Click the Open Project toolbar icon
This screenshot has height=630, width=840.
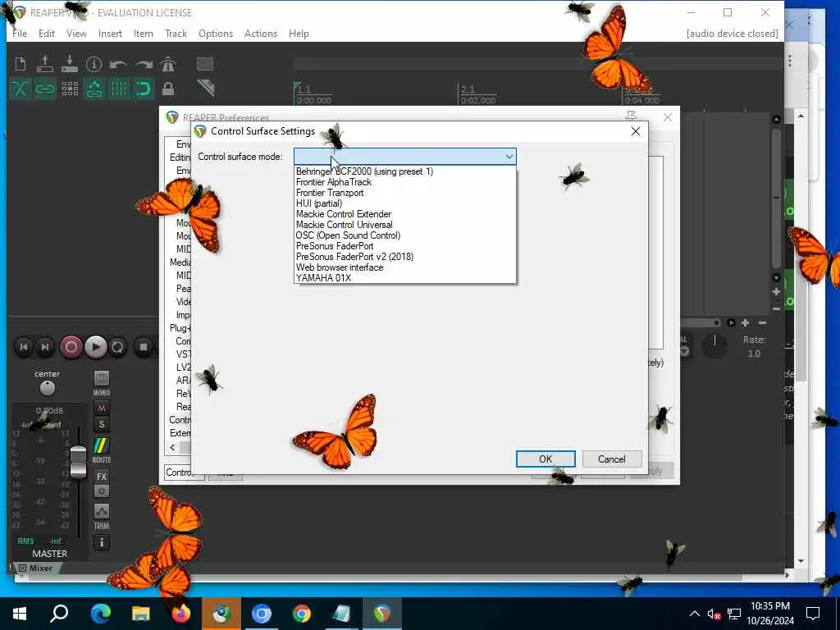[45, 64]
